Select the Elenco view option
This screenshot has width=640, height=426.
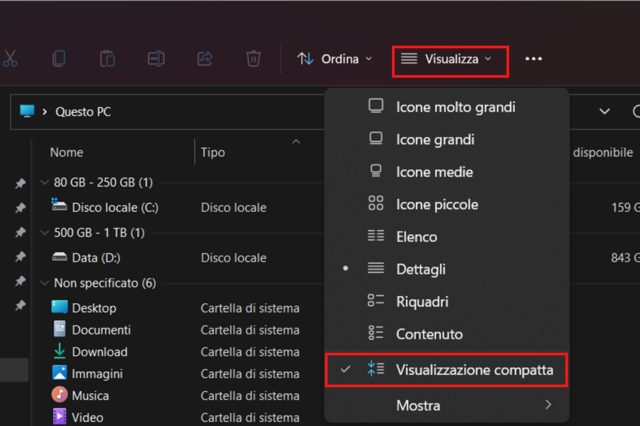416,237
